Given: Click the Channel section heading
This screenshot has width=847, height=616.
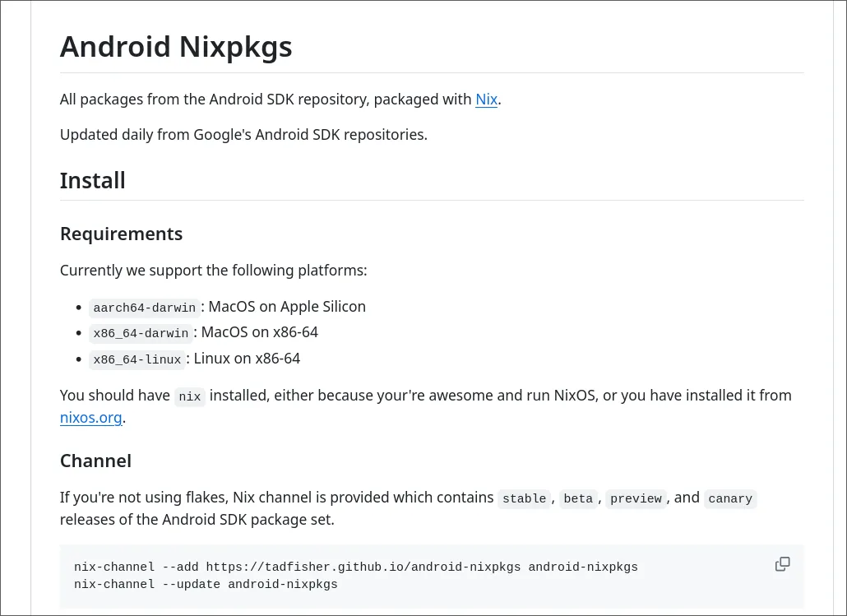Looking at the screenshot, I should 95,461.
